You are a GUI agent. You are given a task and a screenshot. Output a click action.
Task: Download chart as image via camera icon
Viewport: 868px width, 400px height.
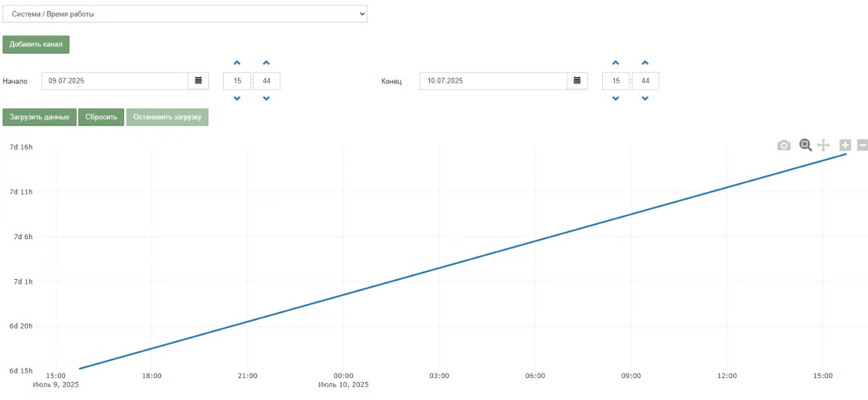point(784,145)
